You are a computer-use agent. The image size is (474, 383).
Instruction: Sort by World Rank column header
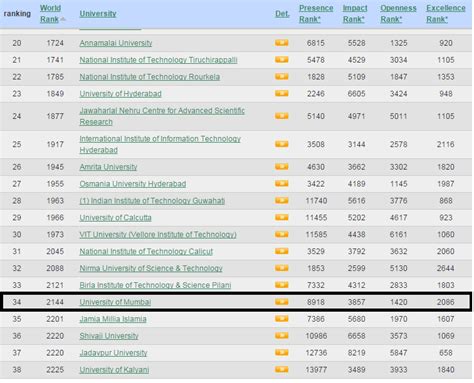click(x=50, y=14)
